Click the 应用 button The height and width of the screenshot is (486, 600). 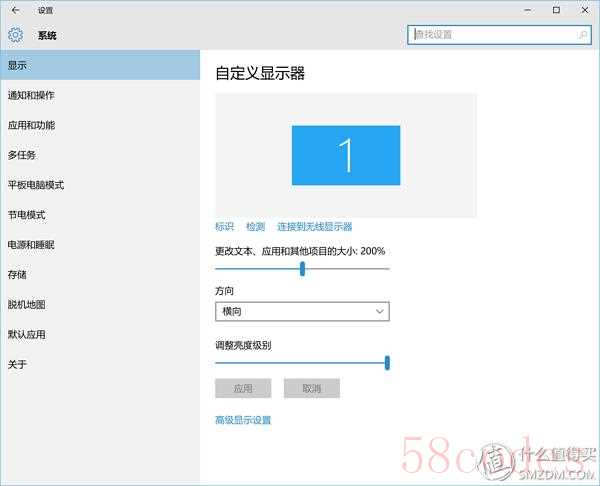point(243,388)
